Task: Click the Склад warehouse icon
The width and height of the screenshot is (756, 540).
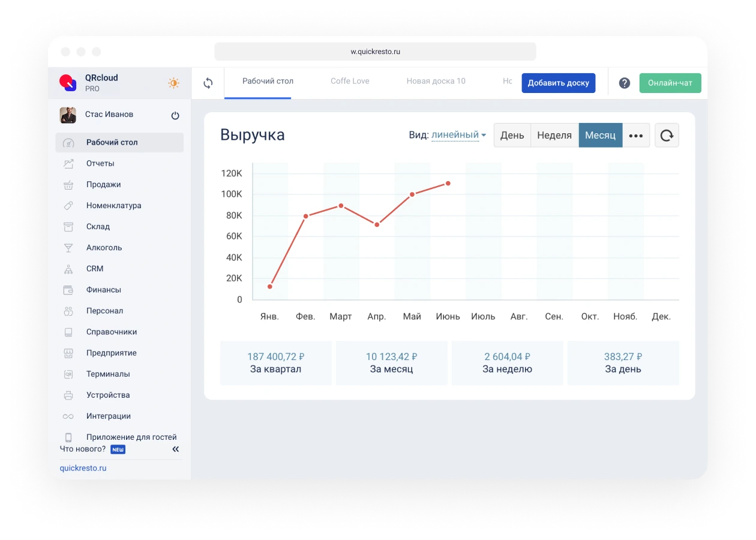Action: (x=68, y=226)
